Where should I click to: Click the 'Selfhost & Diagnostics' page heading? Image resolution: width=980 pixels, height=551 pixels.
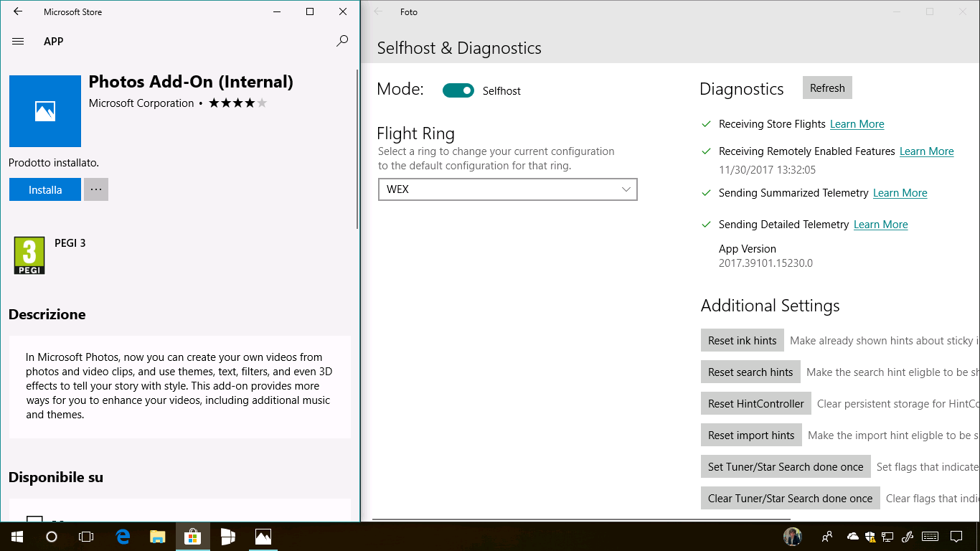(x=459, y=48)
